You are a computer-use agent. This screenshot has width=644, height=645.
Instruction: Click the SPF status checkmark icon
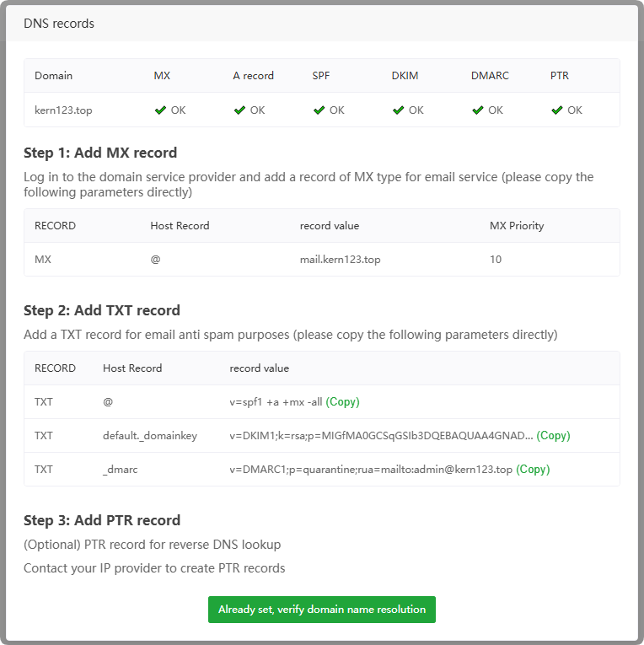pyautogui.click(x=319, y=110)
